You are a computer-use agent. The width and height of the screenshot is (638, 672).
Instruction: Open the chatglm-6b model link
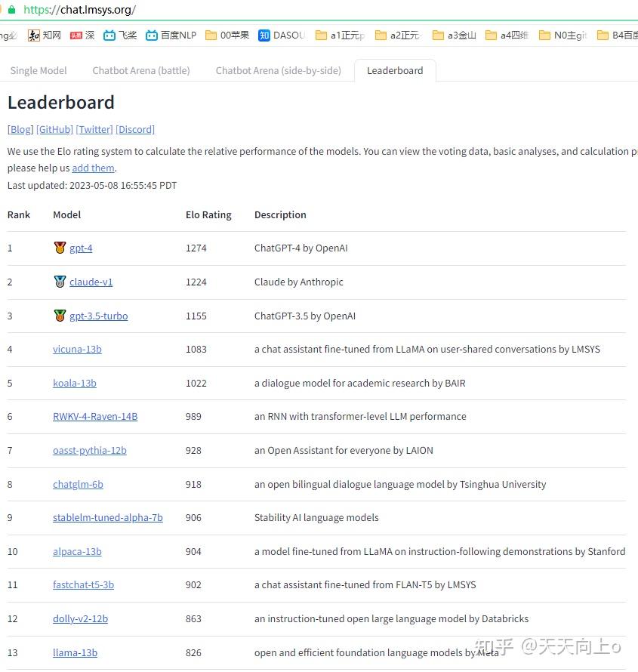click(x=78, y=484)
